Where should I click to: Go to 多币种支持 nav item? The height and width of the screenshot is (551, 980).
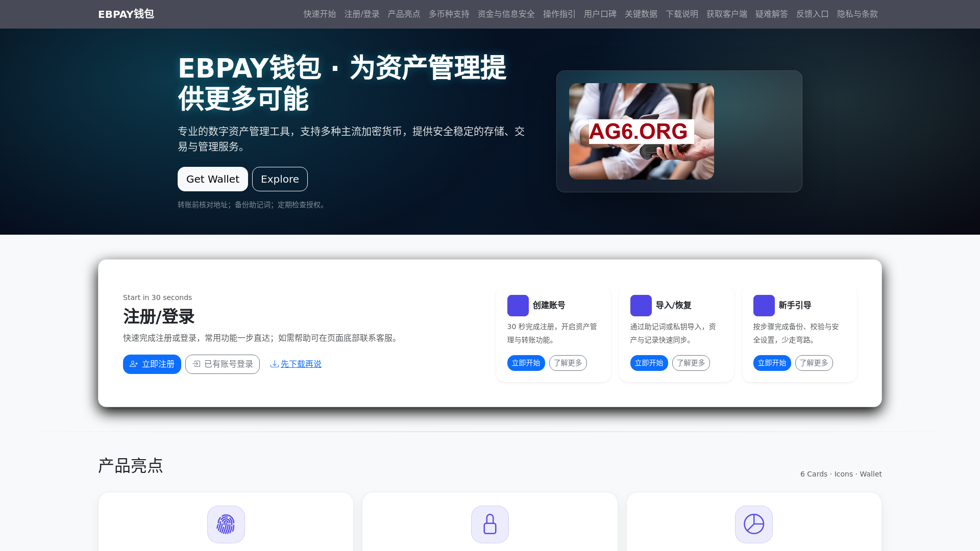pos(449,14)
